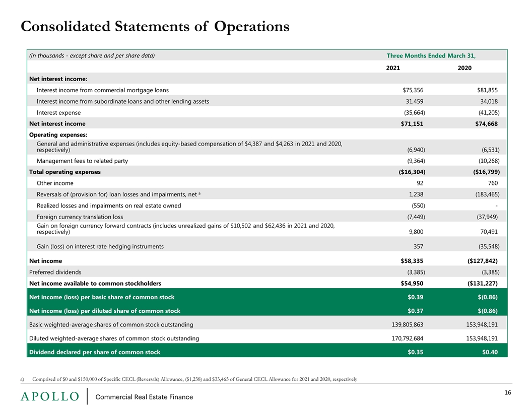Click the Preferred dividends row label
Screen dimensions: 532x411
(x=55, y=272)
